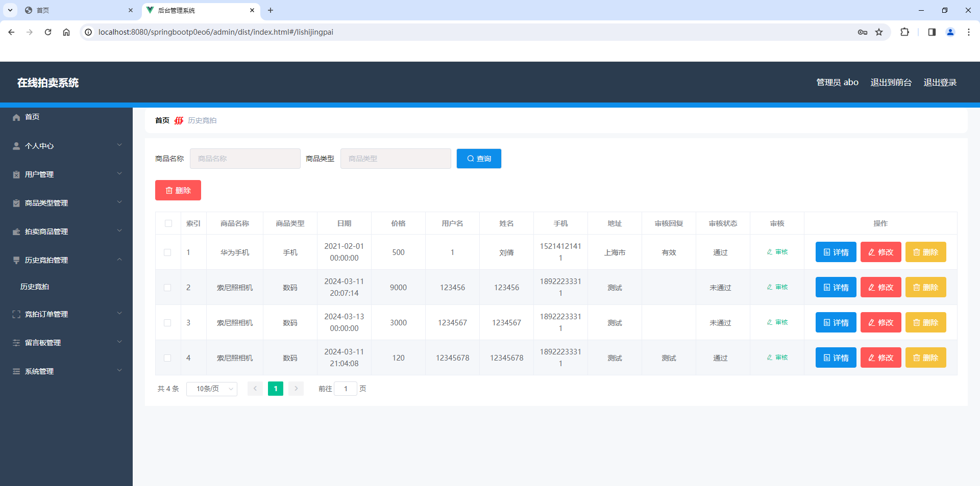Image resolution: width=980 pixels, height=486 pixels.
Task: Open 详情 for 华为手机 row
Action: pyautogui.click(x=836, y=252)
